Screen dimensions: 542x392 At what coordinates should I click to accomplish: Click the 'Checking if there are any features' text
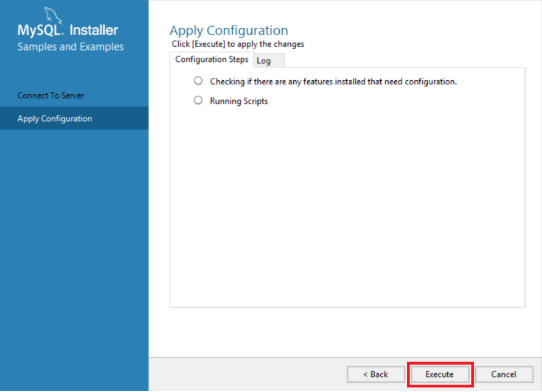(333, 81)
